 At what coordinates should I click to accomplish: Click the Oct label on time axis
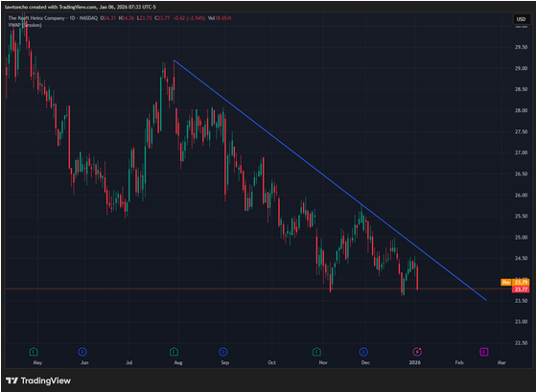[x=271, y=362]
